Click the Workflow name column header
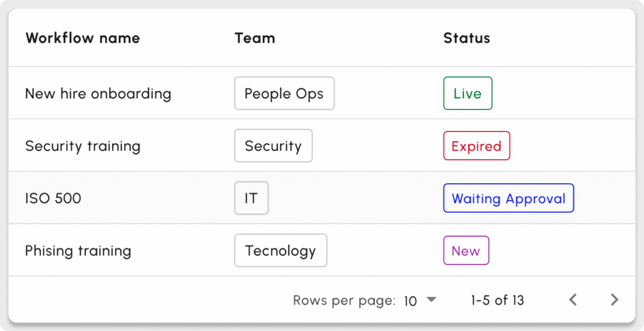 [82, 38]
